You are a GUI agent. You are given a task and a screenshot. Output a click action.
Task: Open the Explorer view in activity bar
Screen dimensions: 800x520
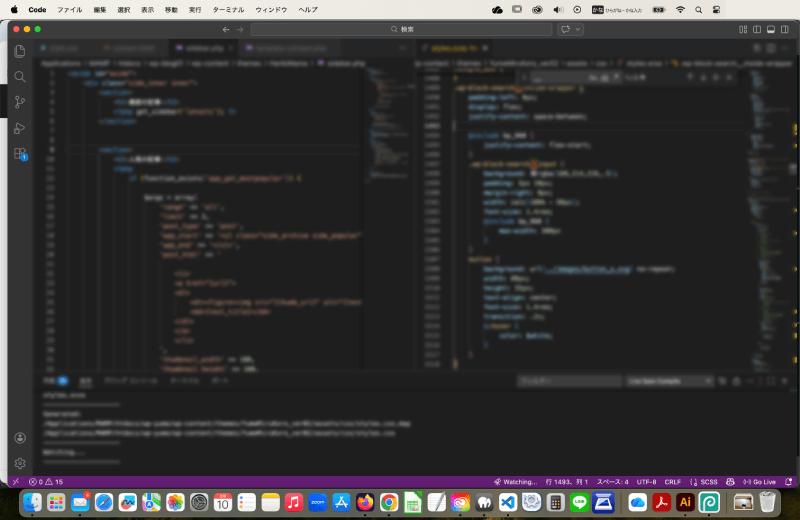(x=20, y=50)
